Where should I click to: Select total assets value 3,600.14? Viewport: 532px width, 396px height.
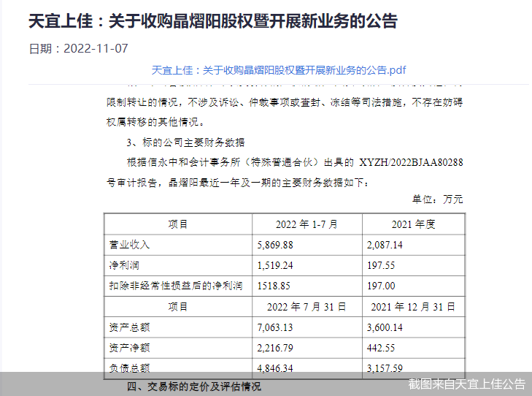pyautogui.click(x=385, y=327)
